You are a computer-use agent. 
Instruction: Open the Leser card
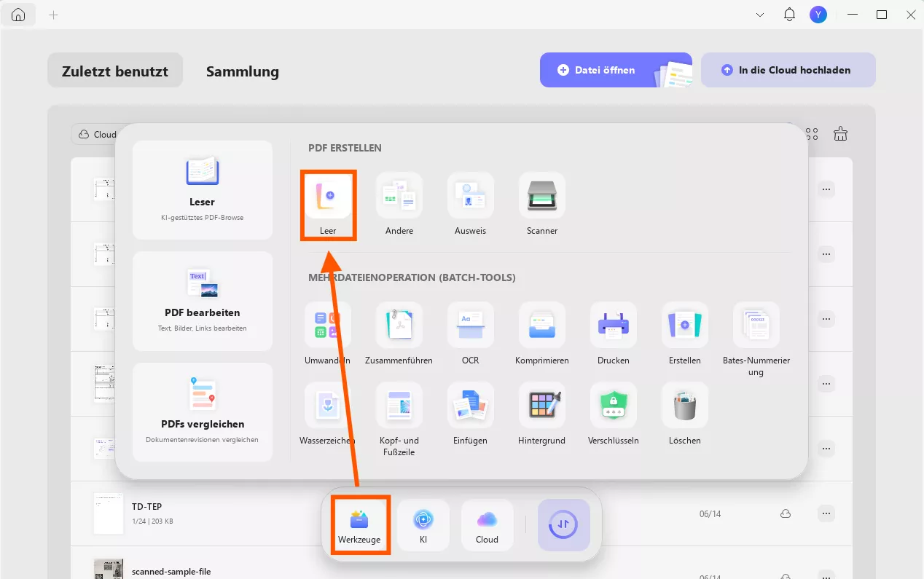tap(203, 190)
